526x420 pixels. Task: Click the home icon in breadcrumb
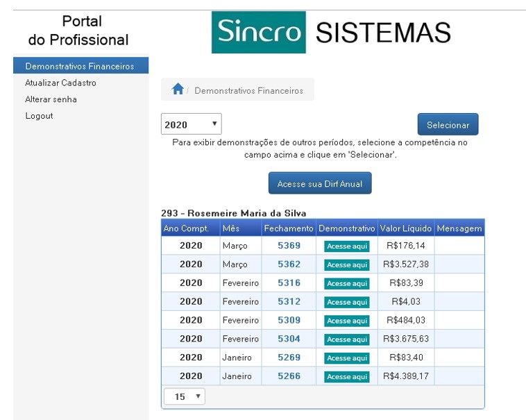pyautogui.click(x=178, y=90)
